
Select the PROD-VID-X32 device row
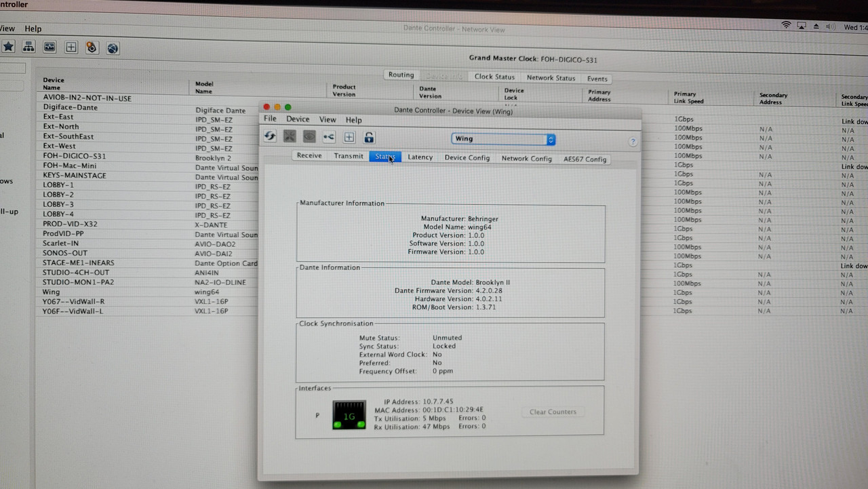tap(69, 224)
